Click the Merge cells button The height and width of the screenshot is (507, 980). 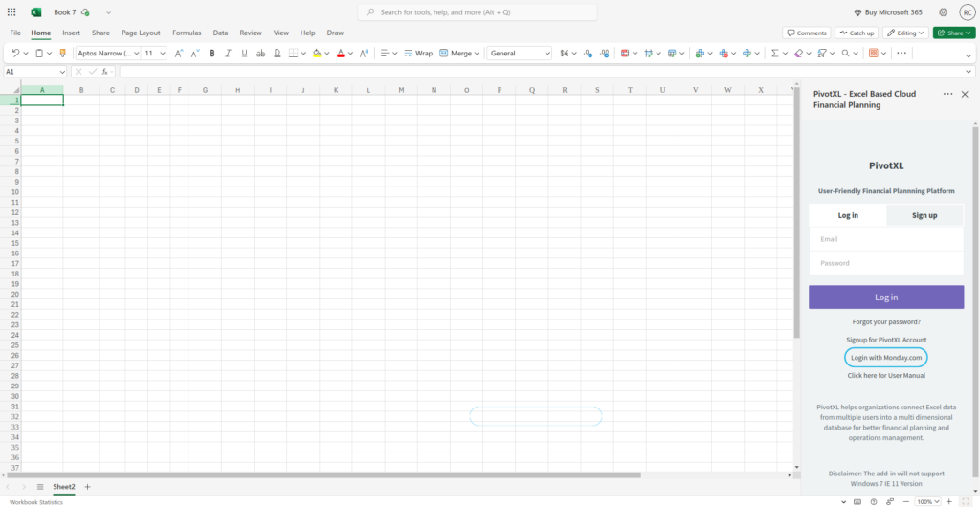(456, 53)
